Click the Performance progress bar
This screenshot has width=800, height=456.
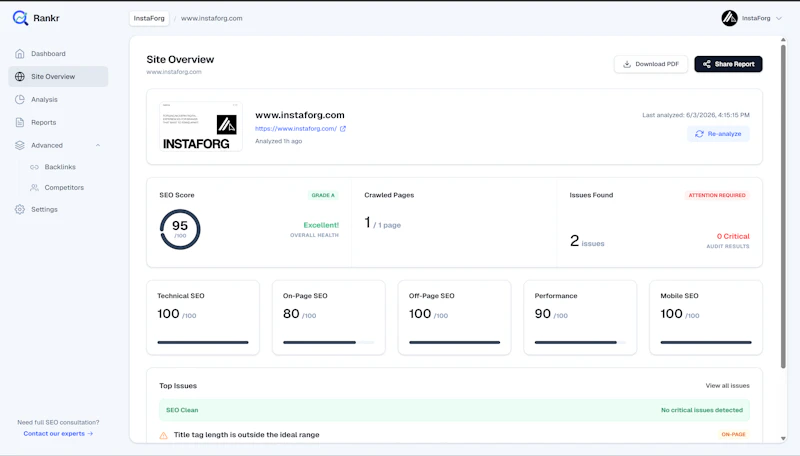(x=580, y=342)
